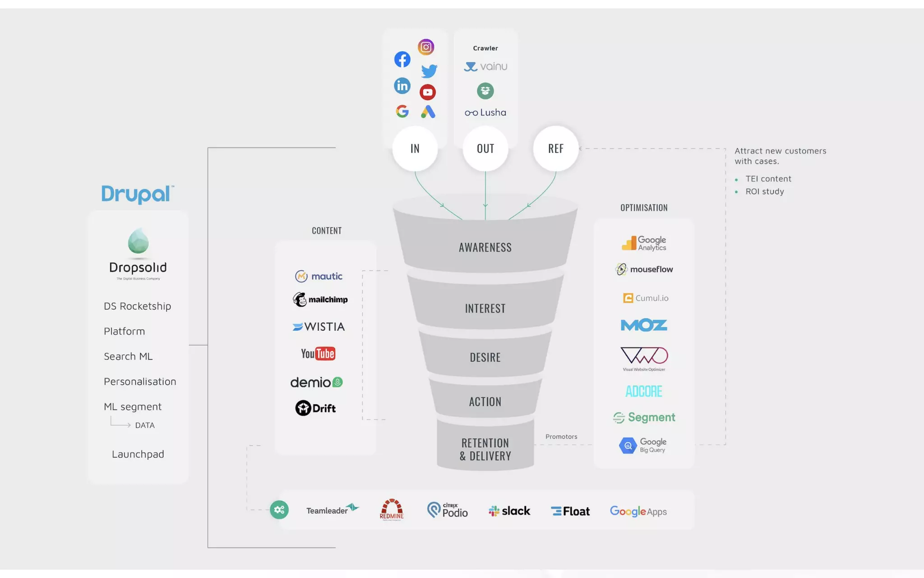Click the Instagram icon
924x578 pixels.
[x=425, y=47]
